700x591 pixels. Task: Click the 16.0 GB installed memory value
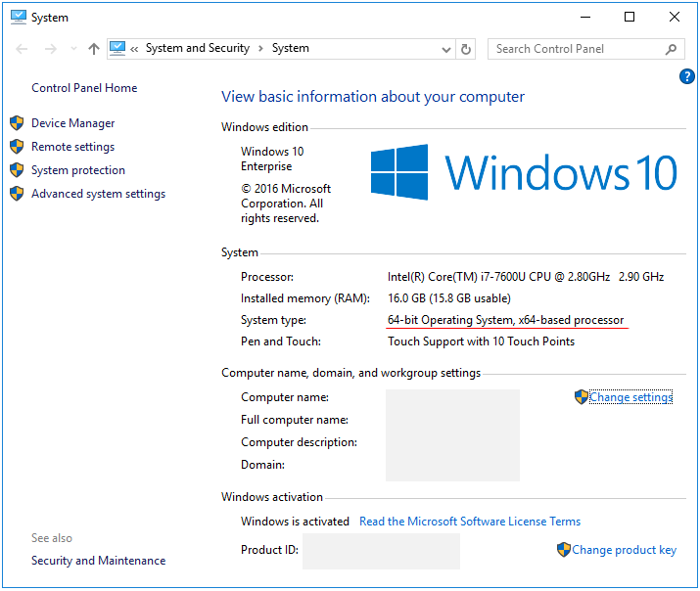coord(449,298)
